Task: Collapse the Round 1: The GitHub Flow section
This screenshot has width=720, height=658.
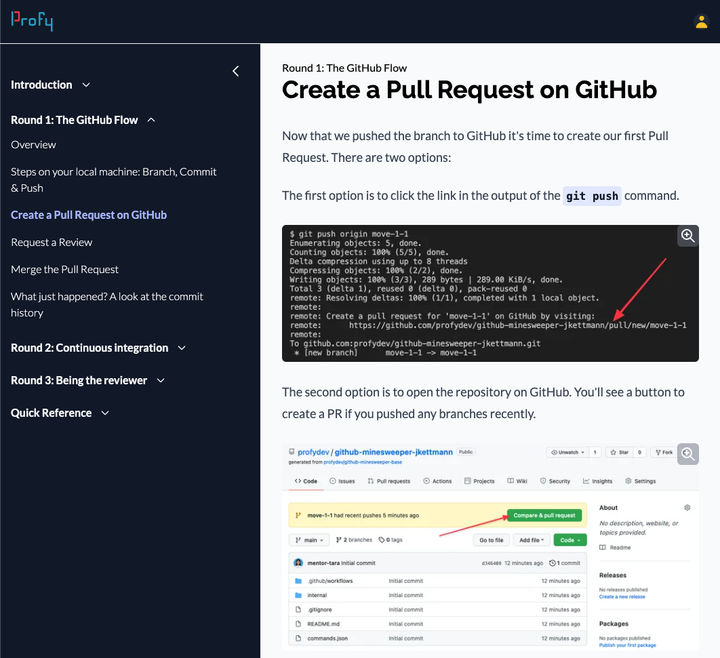Action: click(x=83, y=120)
